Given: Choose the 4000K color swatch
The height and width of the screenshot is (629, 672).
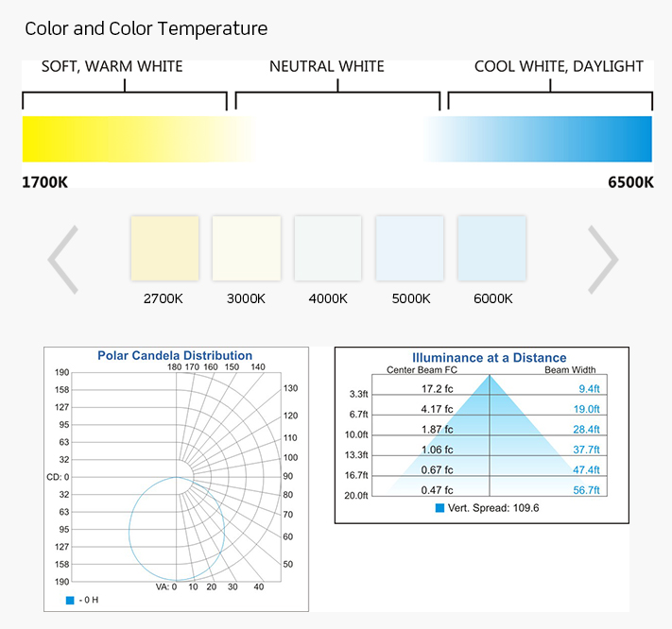Looking at the screenshot, I should pyautogui.click(x=328, y=248).
